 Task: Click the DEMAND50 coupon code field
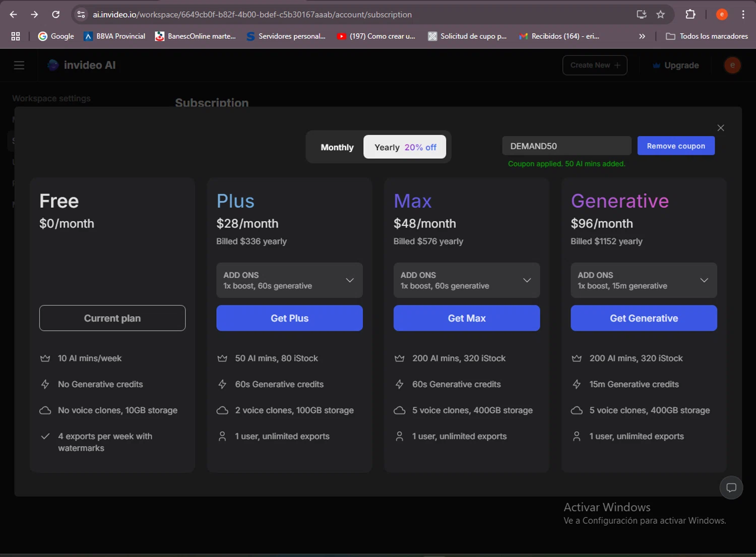pyautogui.click(x=566, y=146)
